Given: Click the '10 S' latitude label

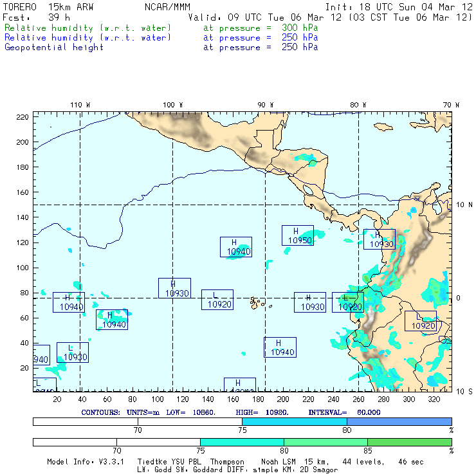Looking at the screenshot, I should (464, 392).
